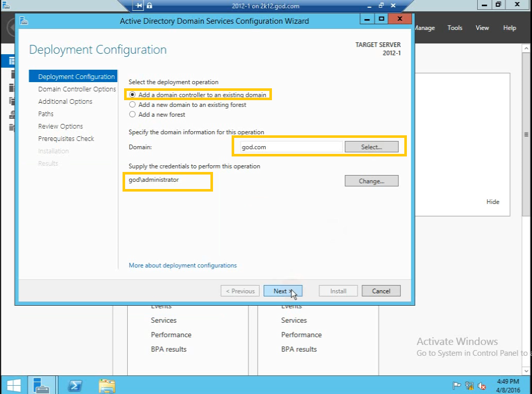
Task: Open the Domain Controller Options step
Action: click(77, 89)
